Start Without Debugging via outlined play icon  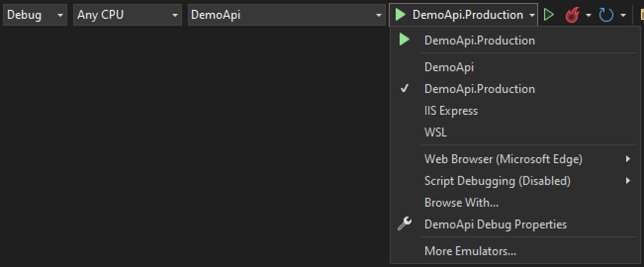pos(549,15)
